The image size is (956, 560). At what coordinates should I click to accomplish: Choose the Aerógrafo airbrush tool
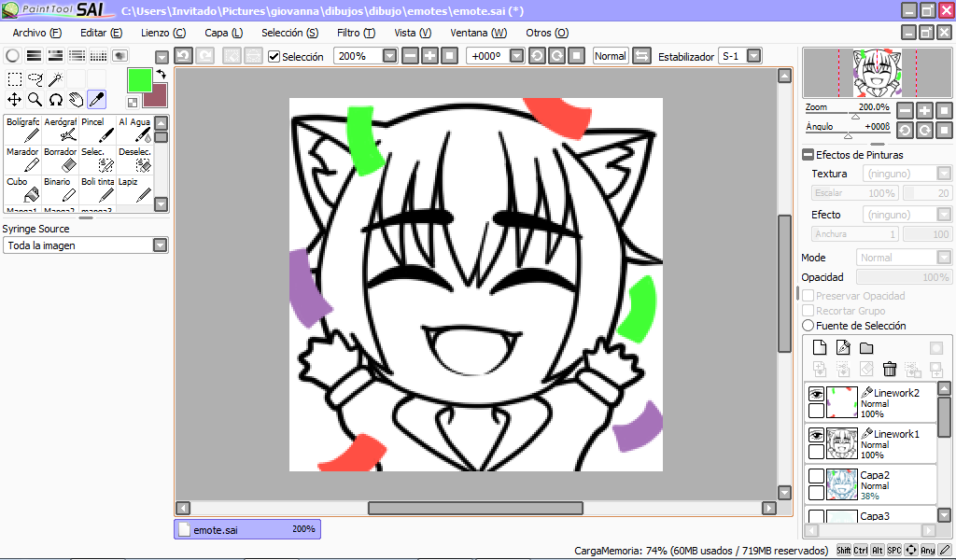coord(60,130)
